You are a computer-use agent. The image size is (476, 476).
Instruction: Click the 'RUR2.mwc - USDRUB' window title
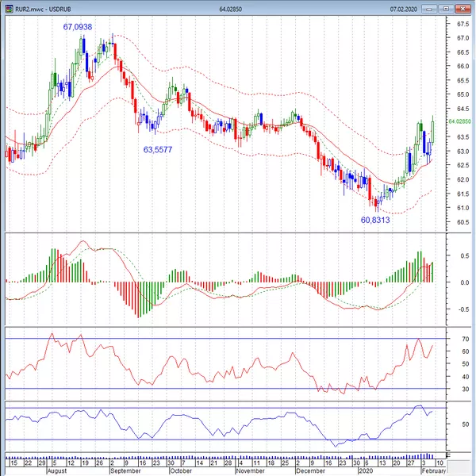[43, 9]
